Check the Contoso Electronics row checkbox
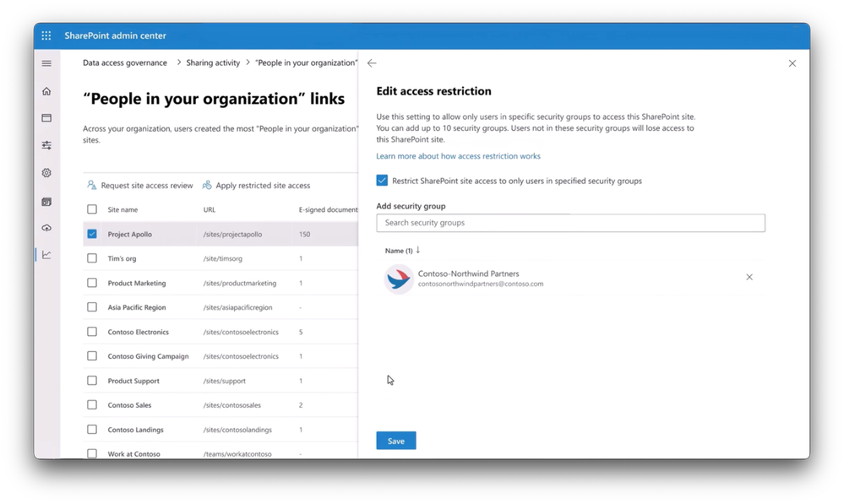Viewport: 844px width, 504px height. click(92, 332)
